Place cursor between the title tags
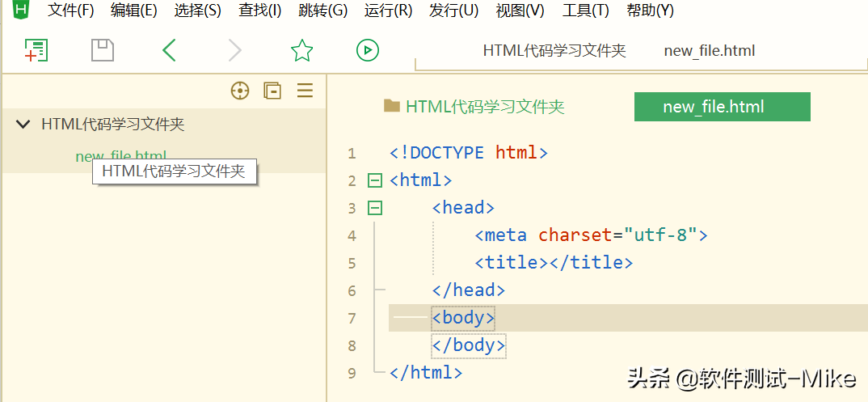The image size is (868, 402). pyautogui.click(x=548, y=263)
